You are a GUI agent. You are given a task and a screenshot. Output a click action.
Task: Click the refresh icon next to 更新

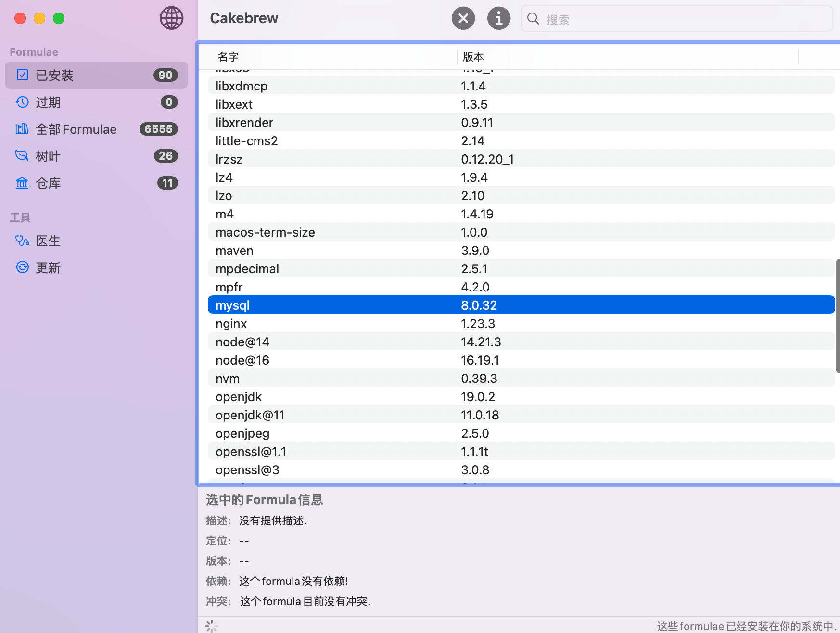coord(22,267)
